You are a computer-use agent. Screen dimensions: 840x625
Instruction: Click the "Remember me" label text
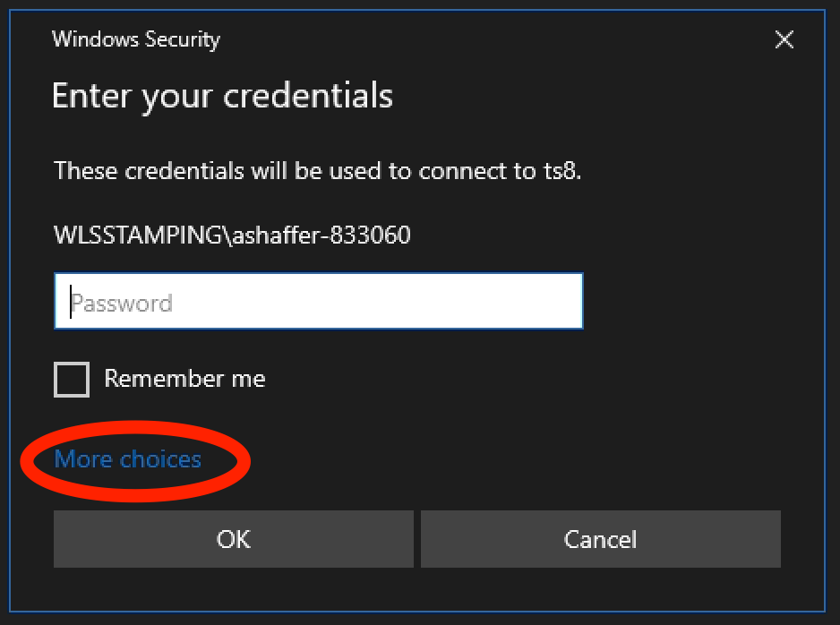pos(184,379)
